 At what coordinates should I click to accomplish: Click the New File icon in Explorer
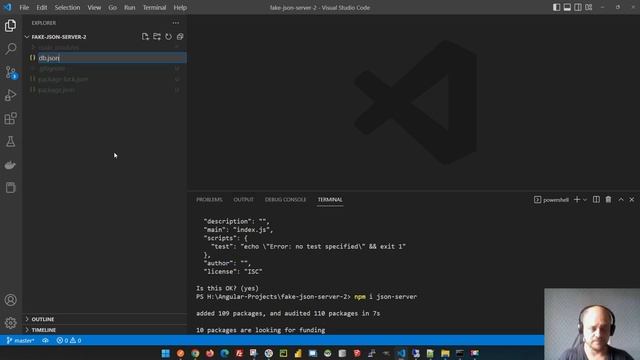tap(145, 37)
